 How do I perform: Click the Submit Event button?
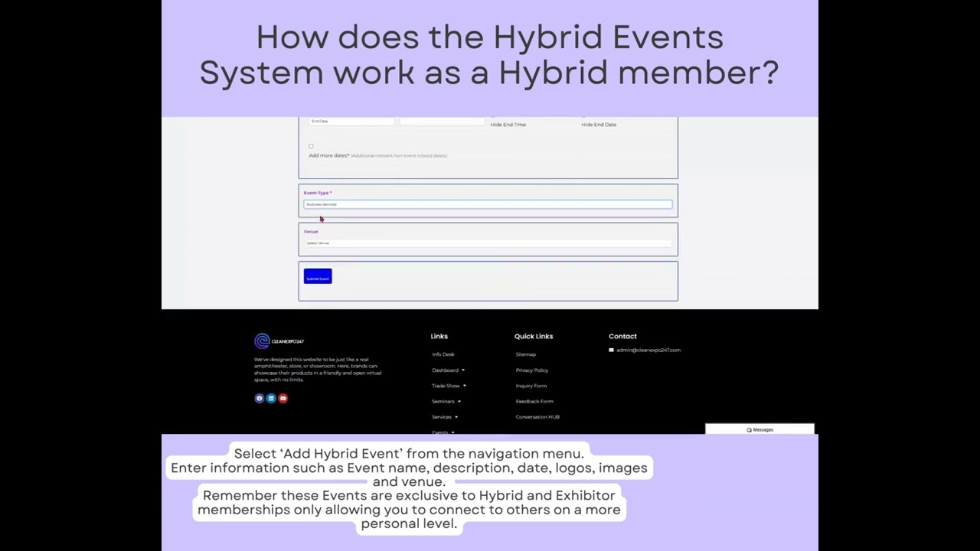click(x=318, y=276)
